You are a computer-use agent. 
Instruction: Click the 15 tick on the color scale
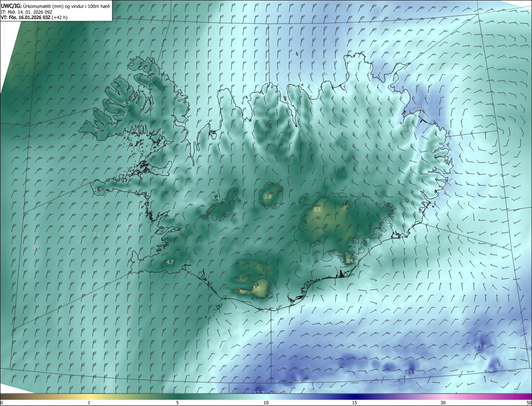click(x=355, y=403)
